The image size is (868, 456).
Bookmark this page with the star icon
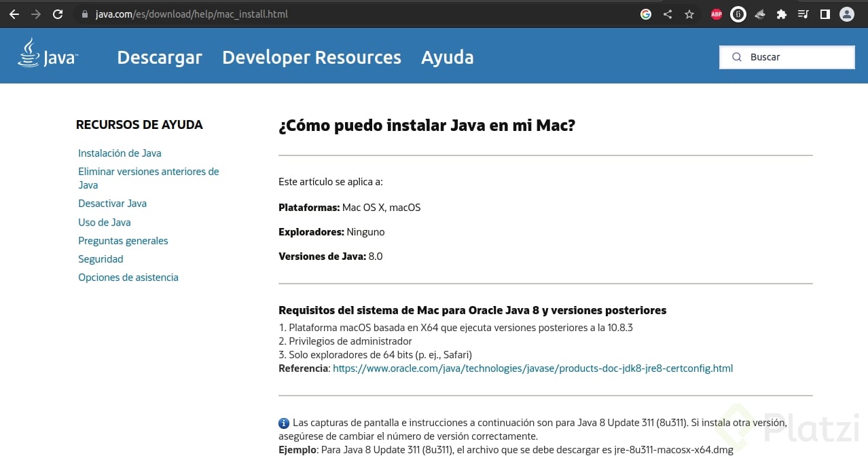pyautogui.click(x=689, y=14)
